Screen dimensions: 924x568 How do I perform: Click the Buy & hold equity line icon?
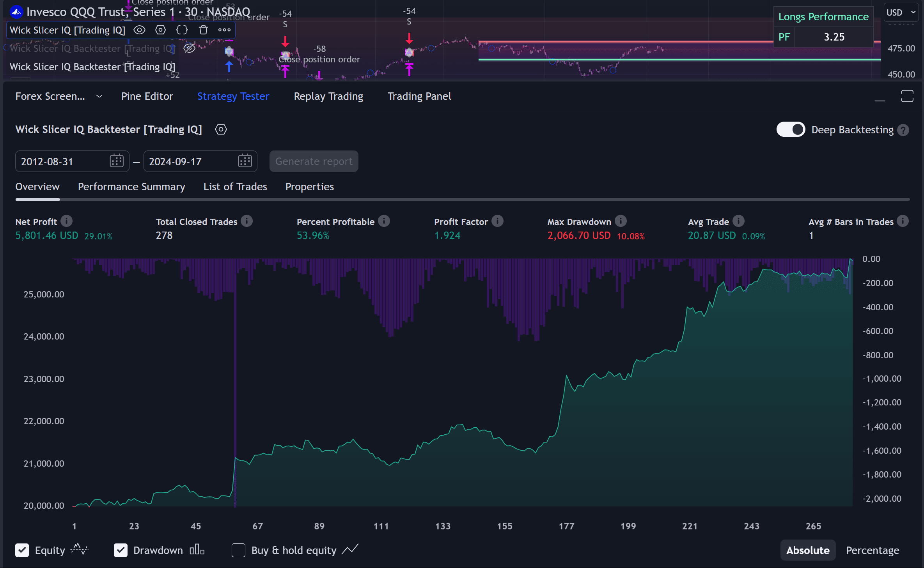point(350,550)
